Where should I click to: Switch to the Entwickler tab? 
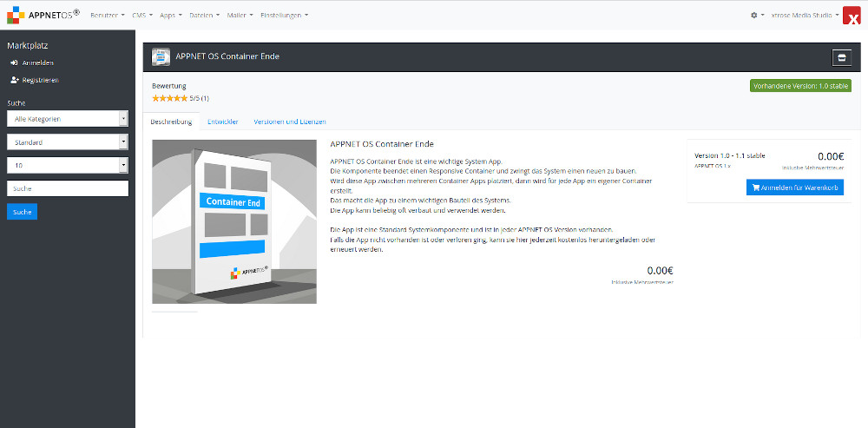(x=222, y=122)
